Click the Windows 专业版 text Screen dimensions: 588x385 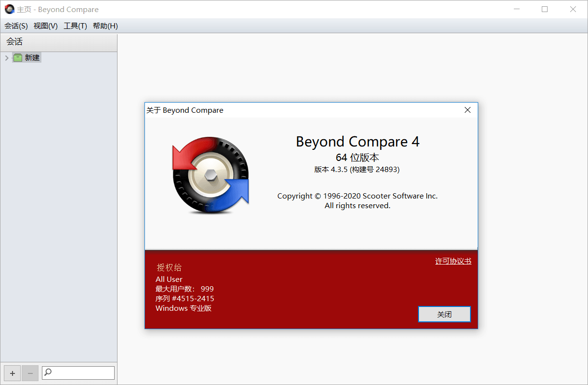183,308
